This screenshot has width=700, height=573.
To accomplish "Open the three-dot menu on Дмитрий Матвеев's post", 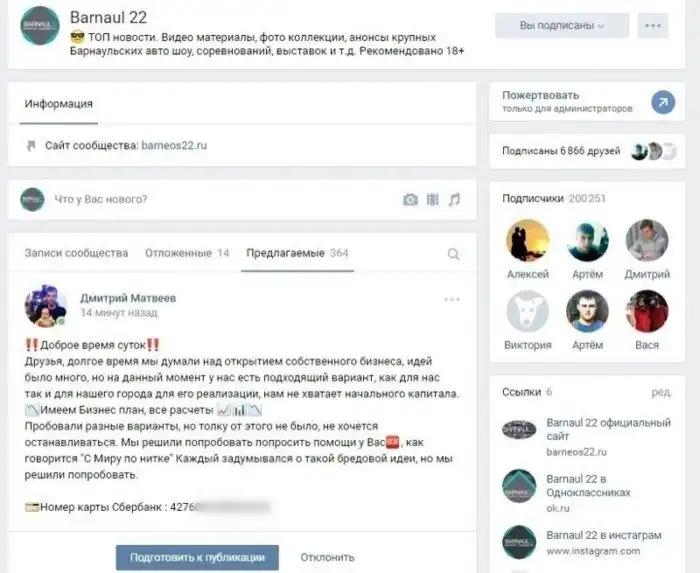I will [452, 299].
